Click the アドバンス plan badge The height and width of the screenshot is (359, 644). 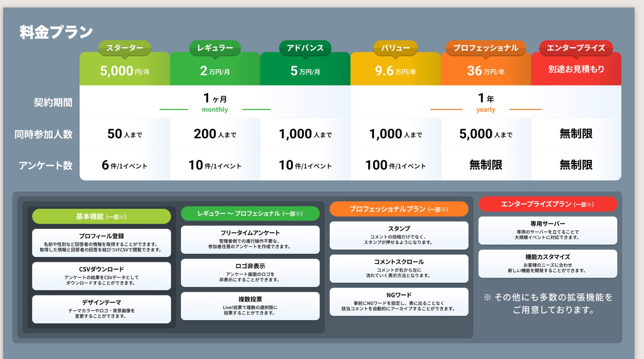click(x=305, y=48)
